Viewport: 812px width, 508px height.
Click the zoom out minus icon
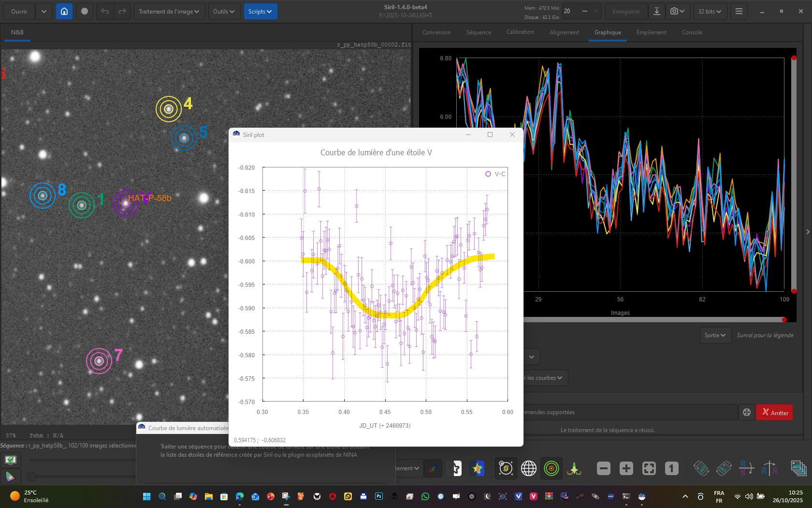pyautogui.click(x=603, y=468)
